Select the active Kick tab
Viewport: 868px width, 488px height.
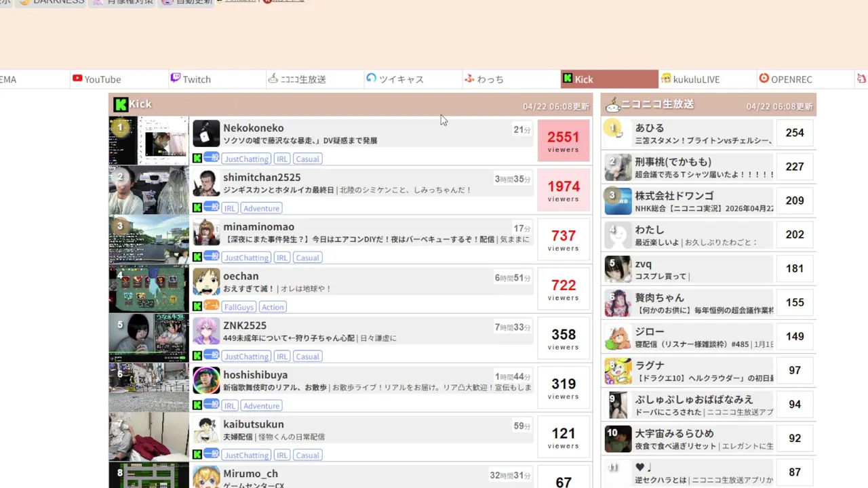point(609,79)
